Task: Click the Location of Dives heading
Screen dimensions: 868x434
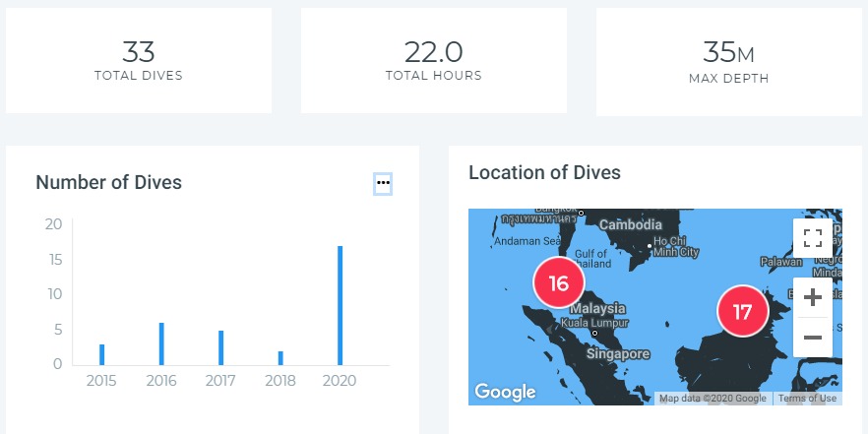Action: (545, 172)
